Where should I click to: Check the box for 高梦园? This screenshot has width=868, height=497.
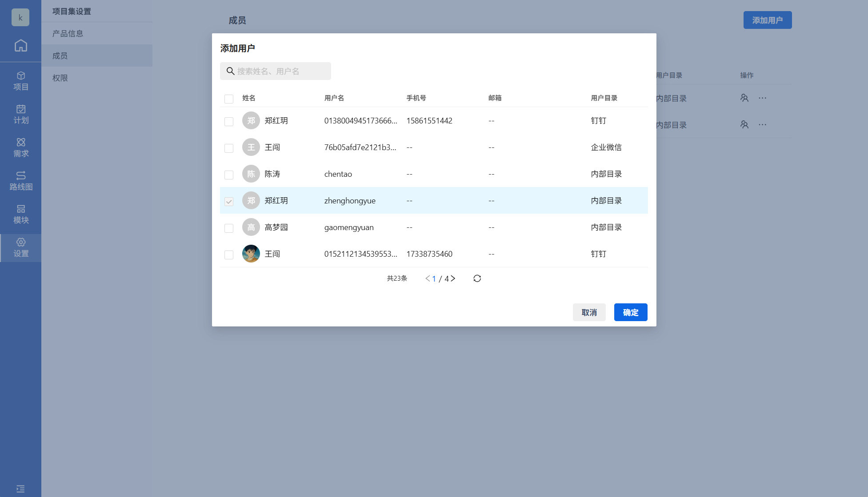pyautogui.click(x=229, y=228)
